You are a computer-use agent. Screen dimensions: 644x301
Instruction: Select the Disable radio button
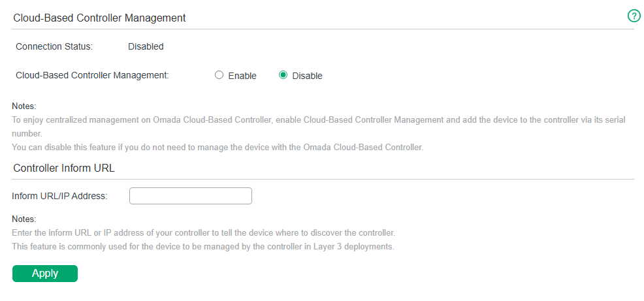point(283,75)
